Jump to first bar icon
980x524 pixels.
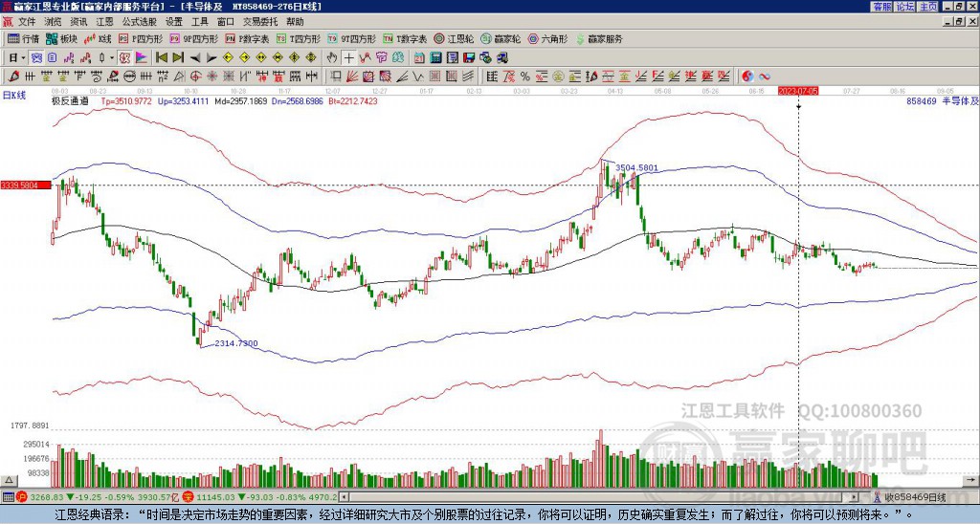162,58
